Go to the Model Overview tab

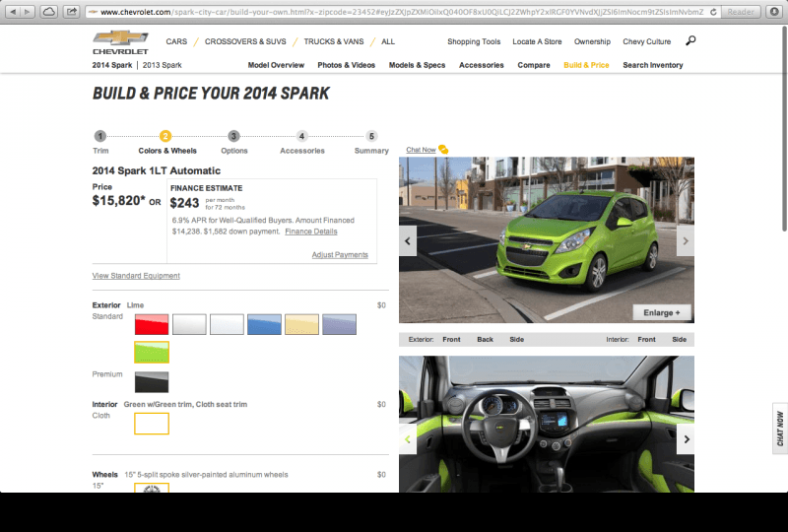pyautogui.click(x=276, y=65)
